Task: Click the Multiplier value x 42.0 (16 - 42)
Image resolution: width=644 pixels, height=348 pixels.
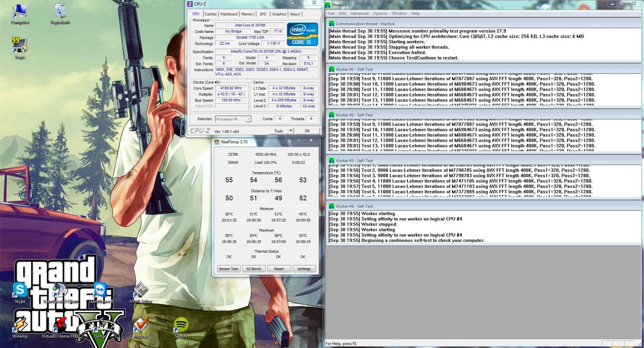Action: [x=231, y=94]
